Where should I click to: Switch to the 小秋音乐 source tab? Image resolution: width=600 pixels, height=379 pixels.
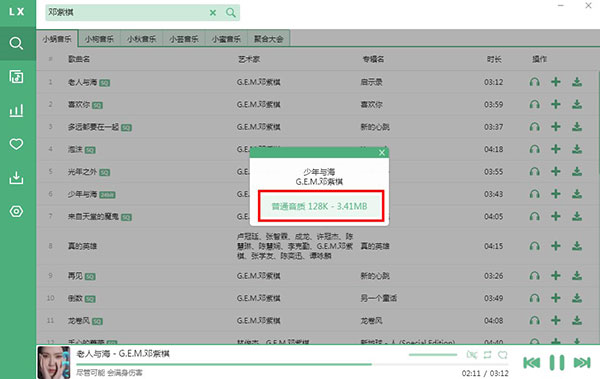click(x=142, y=39)
